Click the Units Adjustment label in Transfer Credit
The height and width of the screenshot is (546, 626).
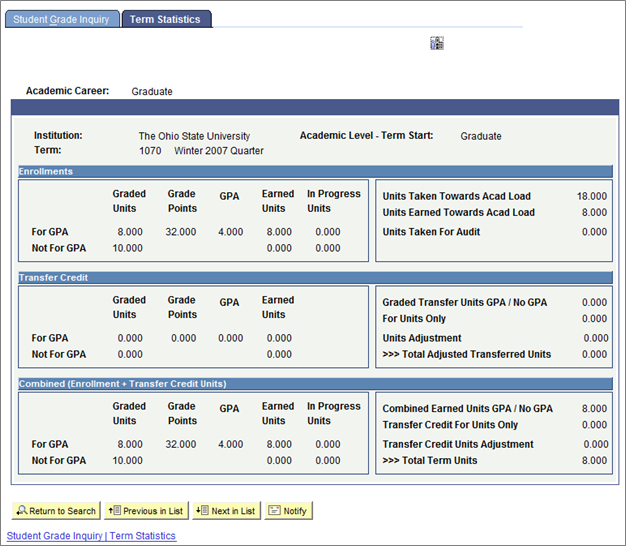click(x=422, y=338)
